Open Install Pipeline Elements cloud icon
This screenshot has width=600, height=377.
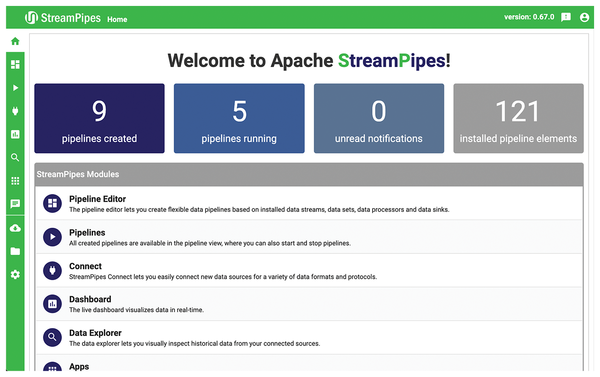click(15, 228)
